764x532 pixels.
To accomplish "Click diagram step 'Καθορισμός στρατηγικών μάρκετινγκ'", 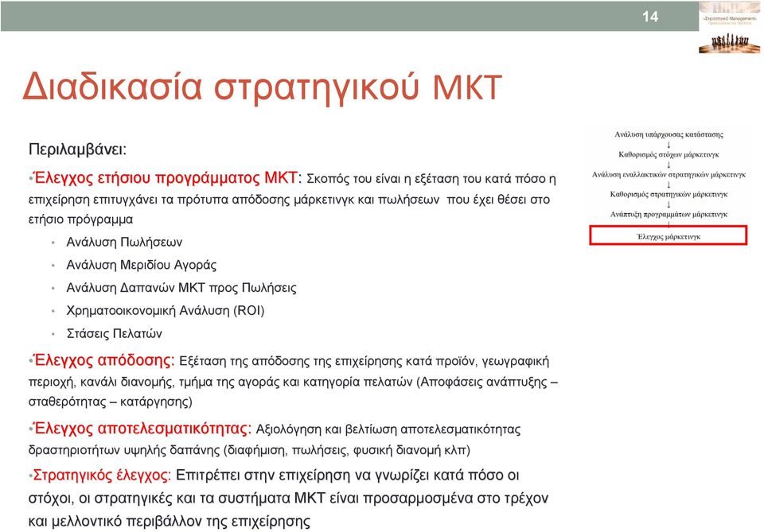I will coord(668,194).
